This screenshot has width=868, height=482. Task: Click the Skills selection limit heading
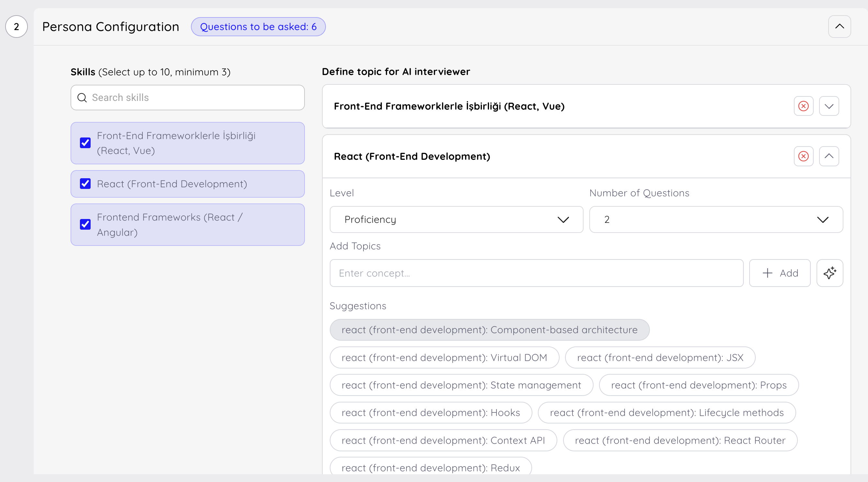pyautogui.click(x=150, y=72)
